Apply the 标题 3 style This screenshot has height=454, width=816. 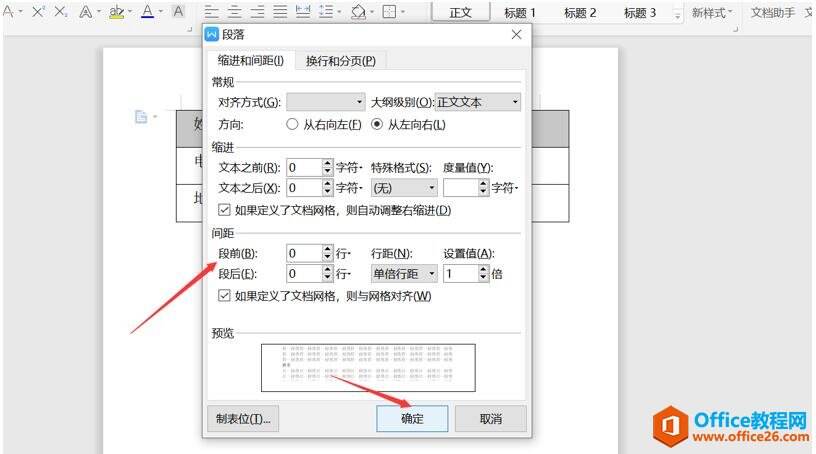pyautogui.click(x=640, y=12)
